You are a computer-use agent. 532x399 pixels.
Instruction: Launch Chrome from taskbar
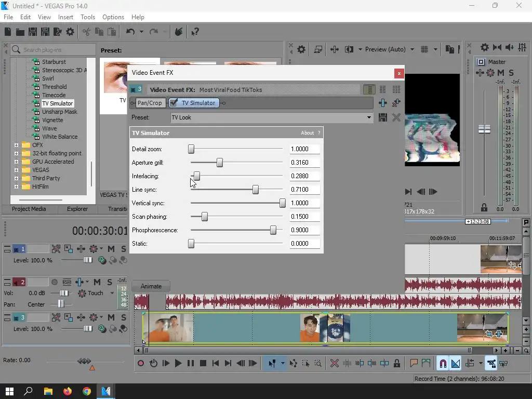[x=87, y=391]
